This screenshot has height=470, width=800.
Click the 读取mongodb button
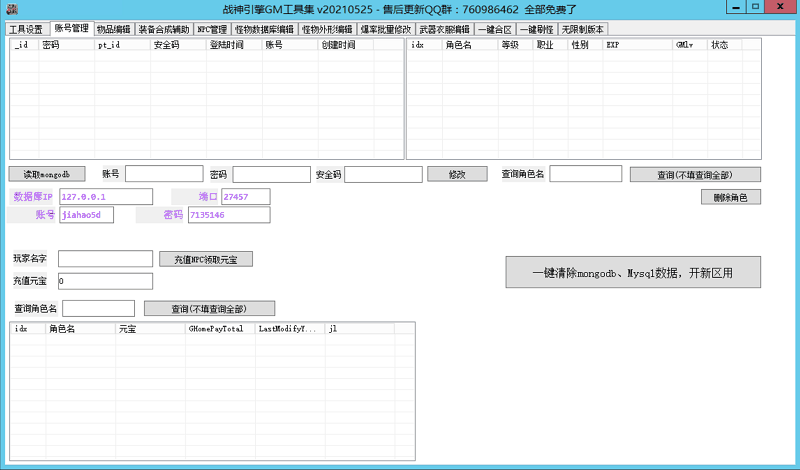tap(47, 174)
